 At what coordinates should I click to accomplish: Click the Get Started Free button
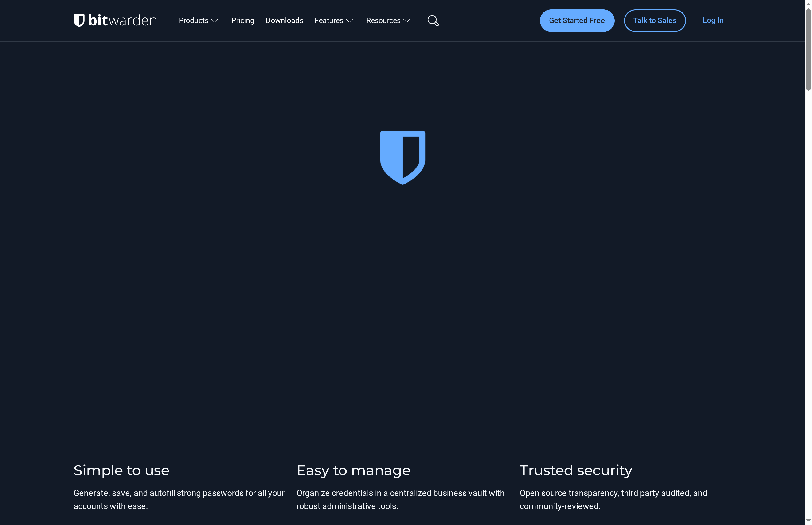[577, 21]
